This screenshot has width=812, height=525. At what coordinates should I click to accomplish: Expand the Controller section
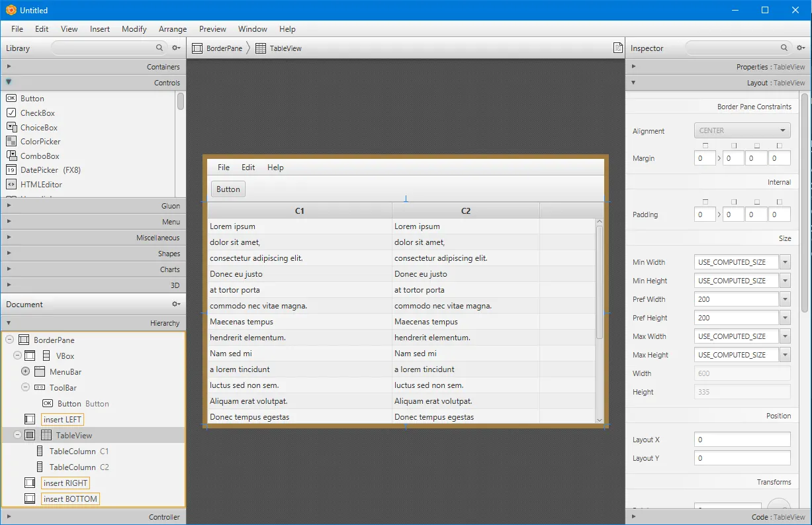click(x=93, y=517)
